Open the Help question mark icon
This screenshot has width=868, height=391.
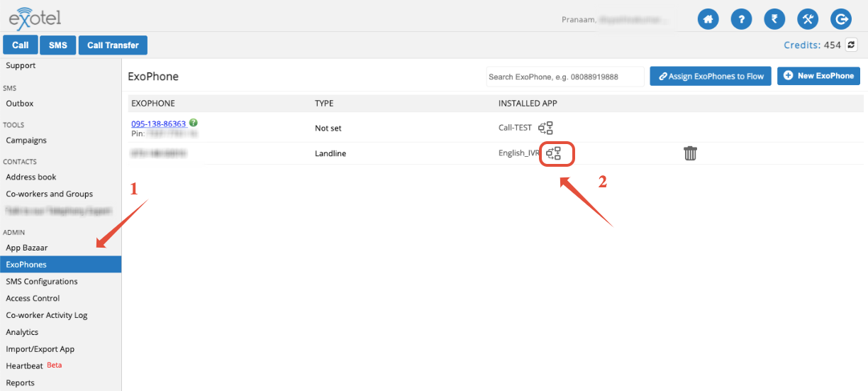coord(741,19)
